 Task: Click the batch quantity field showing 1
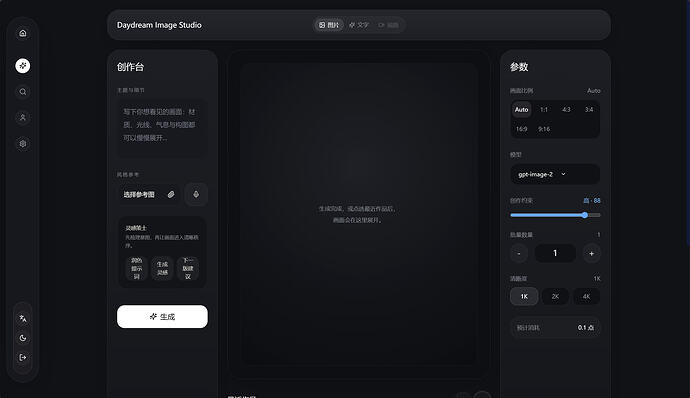click(x=555, y=253)
